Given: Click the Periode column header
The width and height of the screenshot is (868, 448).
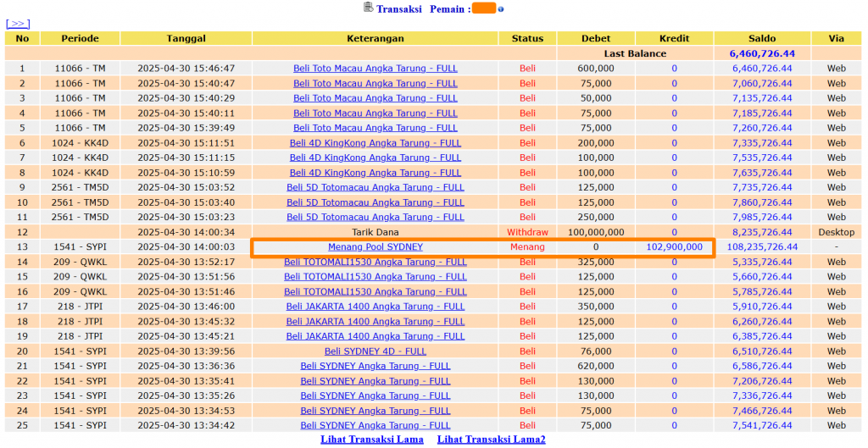Looking at the screenshot, I should [81, 39].
